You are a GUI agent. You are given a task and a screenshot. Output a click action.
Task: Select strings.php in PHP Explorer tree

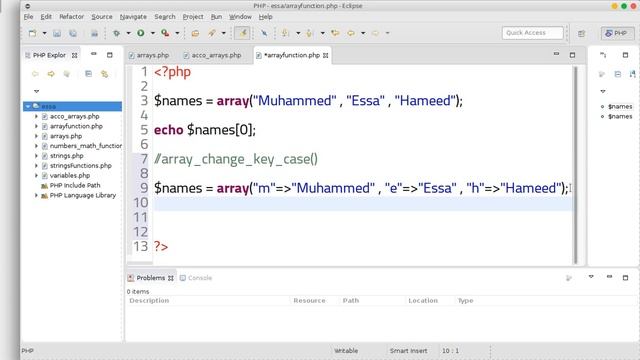67,156
